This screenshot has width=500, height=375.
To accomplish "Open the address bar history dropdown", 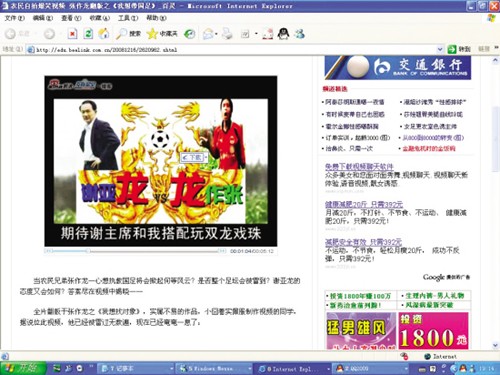I will coord(440,50).
